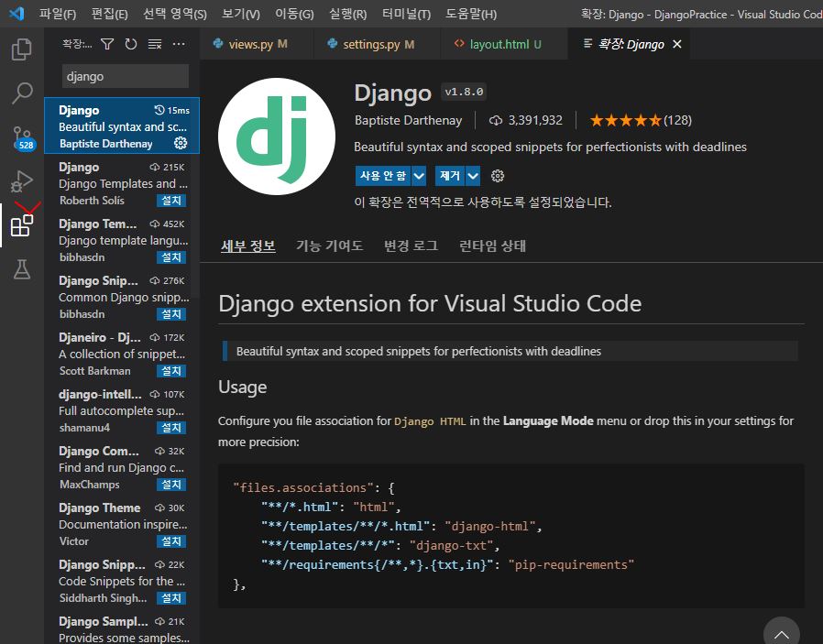The width and height of the screenshot is (823, 644).
Task: Click the 15ms activation time label
Action: 172,110
